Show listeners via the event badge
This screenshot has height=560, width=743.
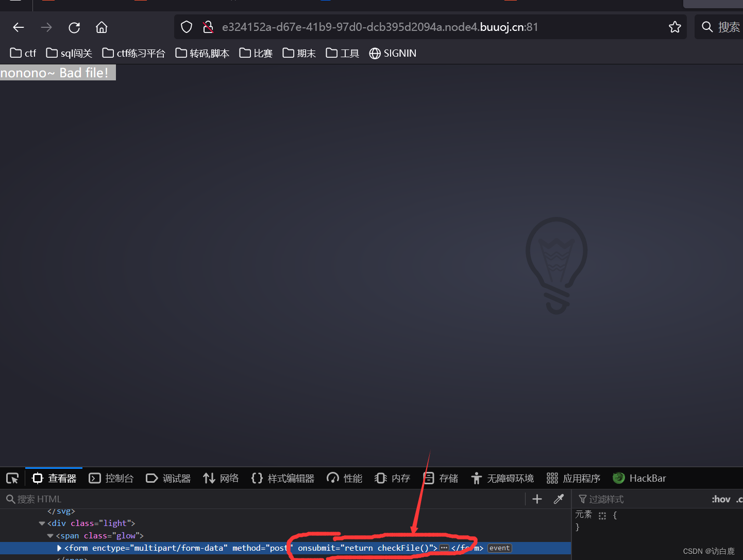point(500,548)
